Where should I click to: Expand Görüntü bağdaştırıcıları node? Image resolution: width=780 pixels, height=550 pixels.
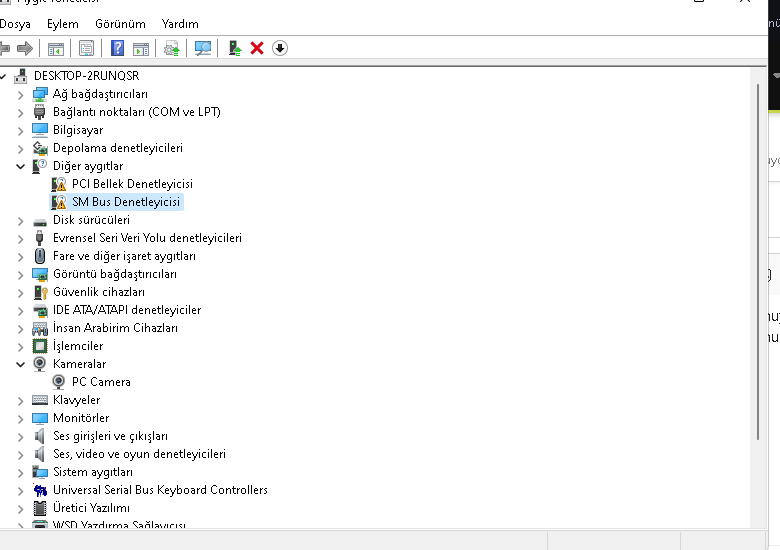[20, 274]
